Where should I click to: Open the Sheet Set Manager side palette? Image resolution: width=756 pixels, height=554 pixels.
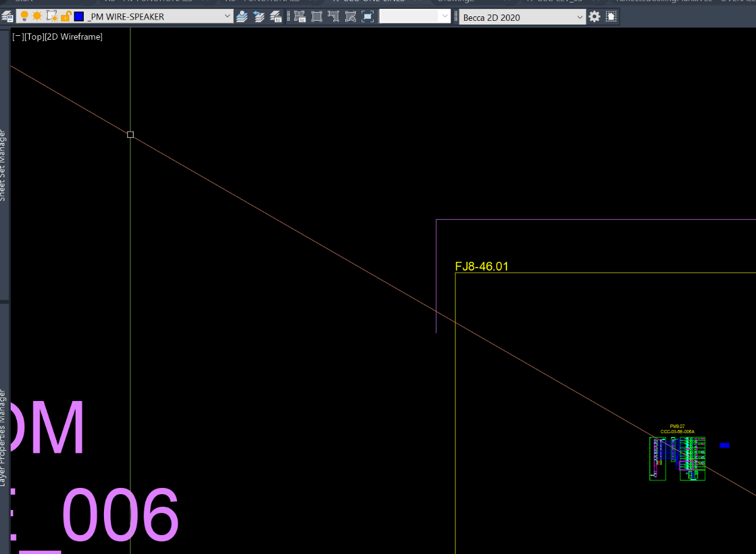(4, 165)
